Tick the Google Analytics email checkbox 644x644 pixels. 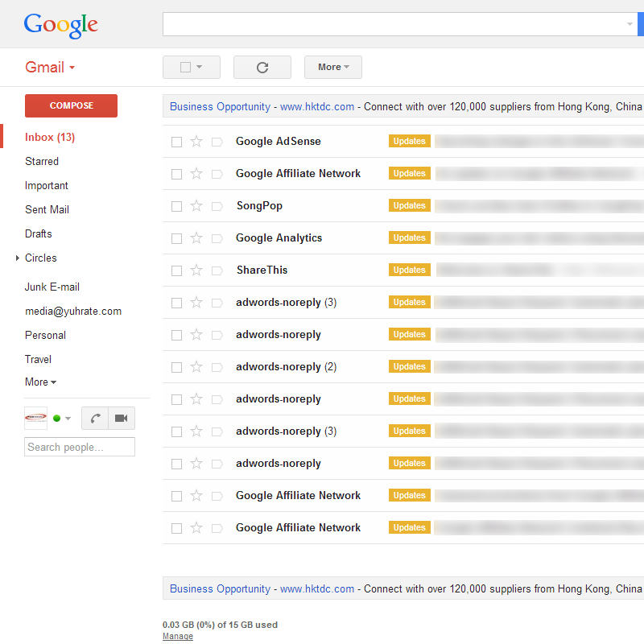[176, 238]
